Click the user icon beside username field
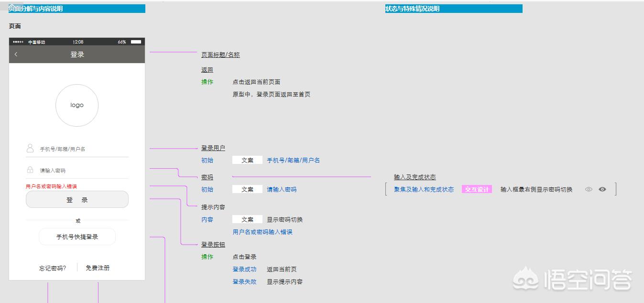 tap(30, 148)
